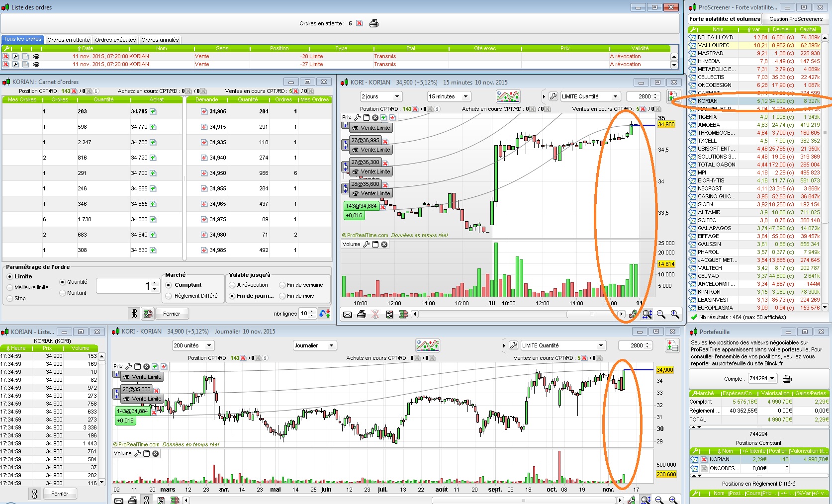Viewport: 832px width, 504px height.
Task: Open the 2 jours period dropdown
Action: (x=381, y=96)
